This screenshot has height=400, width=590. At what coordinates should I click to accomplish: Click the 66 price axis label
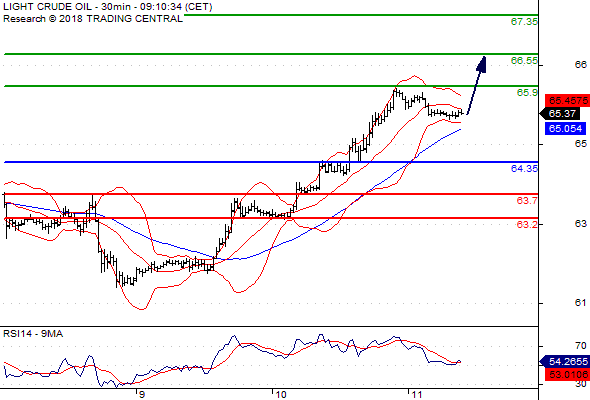(x=581, y=65)
